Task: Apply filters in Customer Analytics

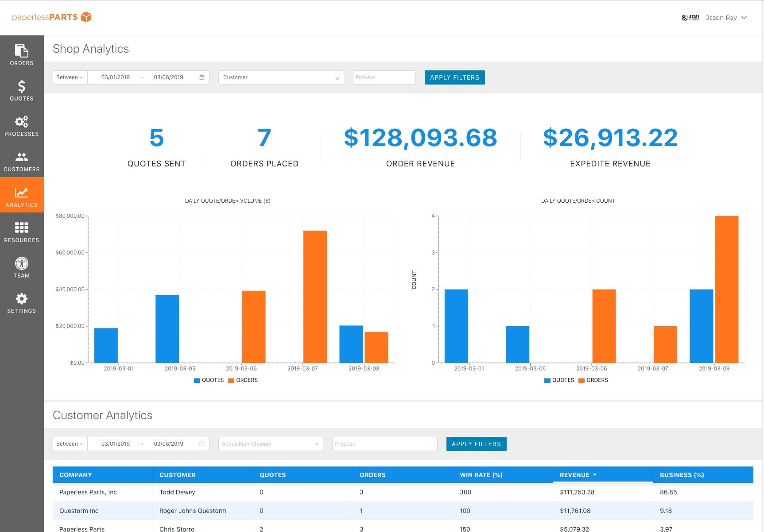Action: coord(476,444)
